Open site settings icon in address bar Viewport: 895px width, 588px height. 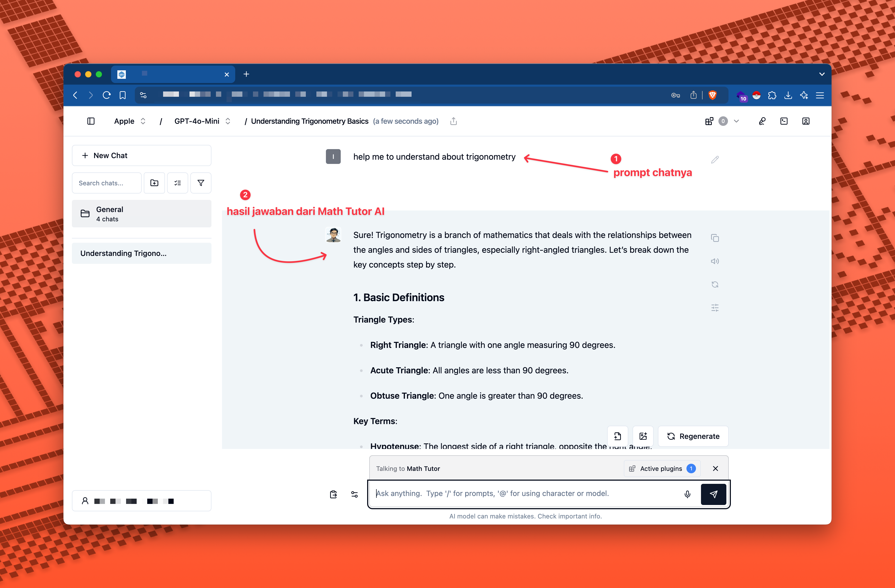click(x=143, y=95)
